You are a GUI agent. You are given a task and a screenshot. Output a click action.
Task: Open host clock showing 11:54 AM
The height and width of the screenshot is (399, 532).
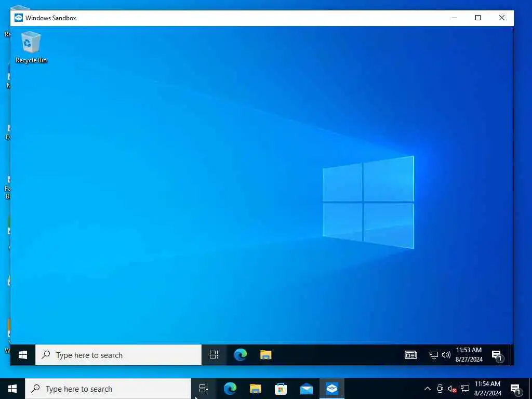tap(487, 389)
